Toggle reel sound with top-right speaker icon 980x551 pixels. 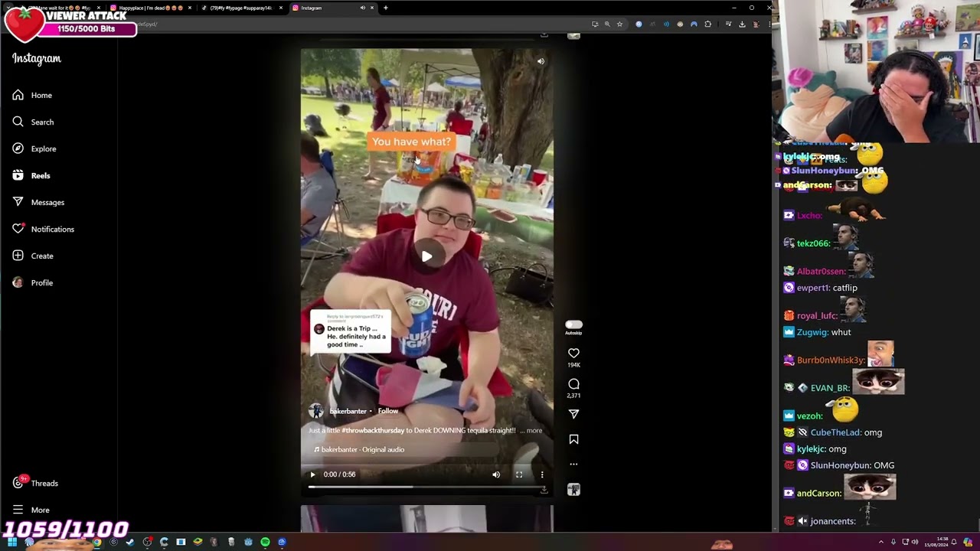click(541, 61)
